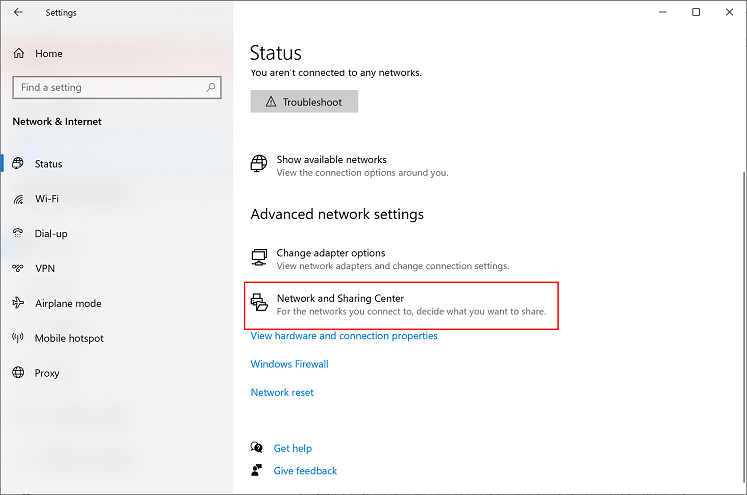Click the VPN icon in sidebar

18,269
